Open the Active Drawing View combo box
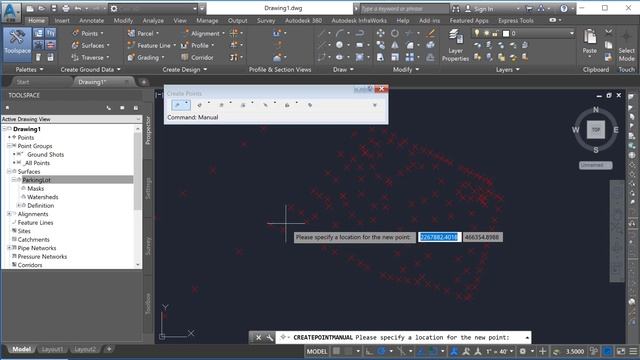Viewport: 640px width, 360px height. point(71,119)
